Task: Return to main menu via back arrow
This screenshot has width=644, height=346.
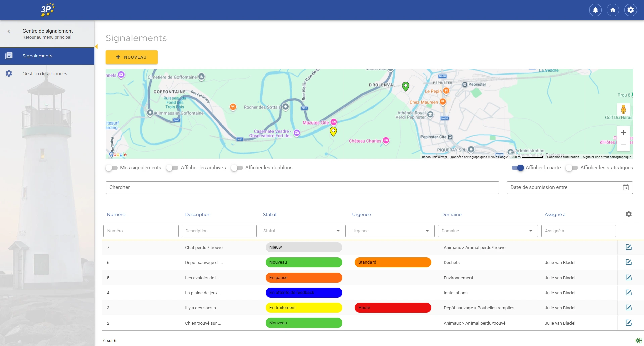Action: (9, 32)
